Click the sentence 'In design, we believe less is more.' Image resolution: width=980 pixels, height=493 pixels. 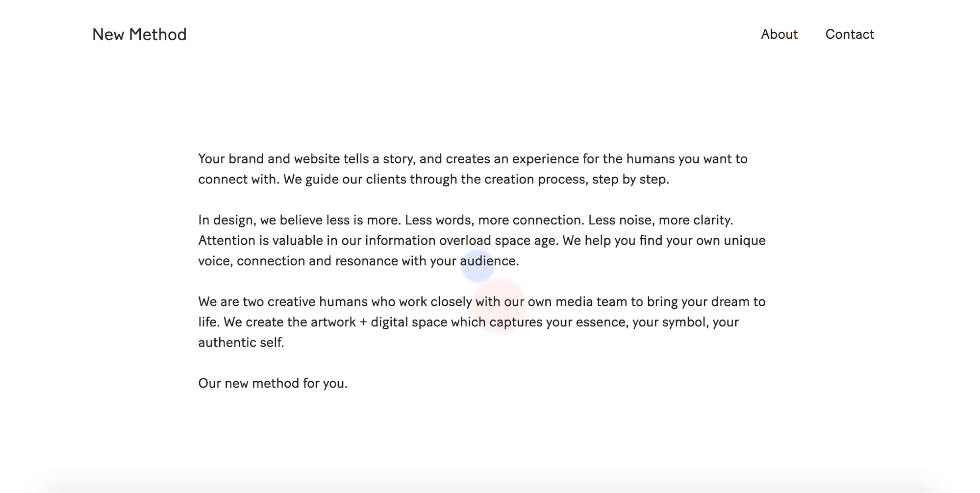coord(300,220)
